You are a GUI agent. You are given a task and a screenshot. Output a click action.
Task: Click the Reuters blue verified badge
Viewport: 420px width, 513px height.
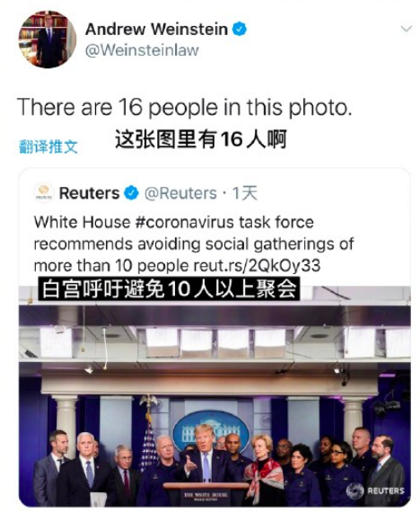pyautogui.click(x=131, y=193)
